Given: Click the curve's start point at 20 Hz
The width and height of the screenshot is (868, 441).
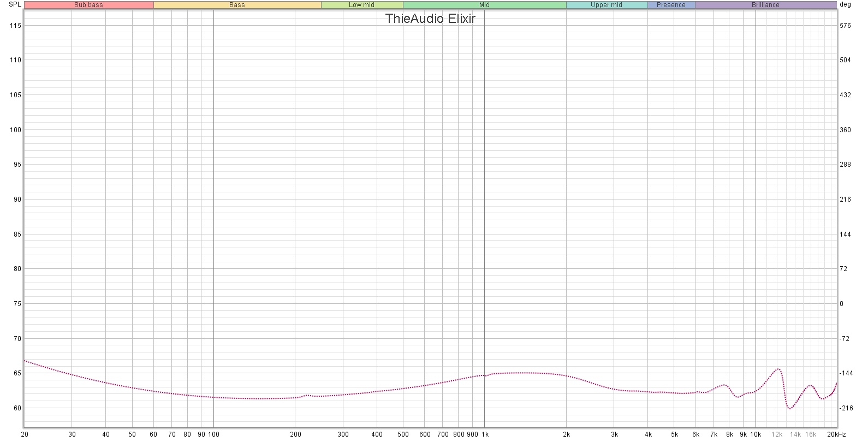Looking at the screenshot, I should coord(25,361).
